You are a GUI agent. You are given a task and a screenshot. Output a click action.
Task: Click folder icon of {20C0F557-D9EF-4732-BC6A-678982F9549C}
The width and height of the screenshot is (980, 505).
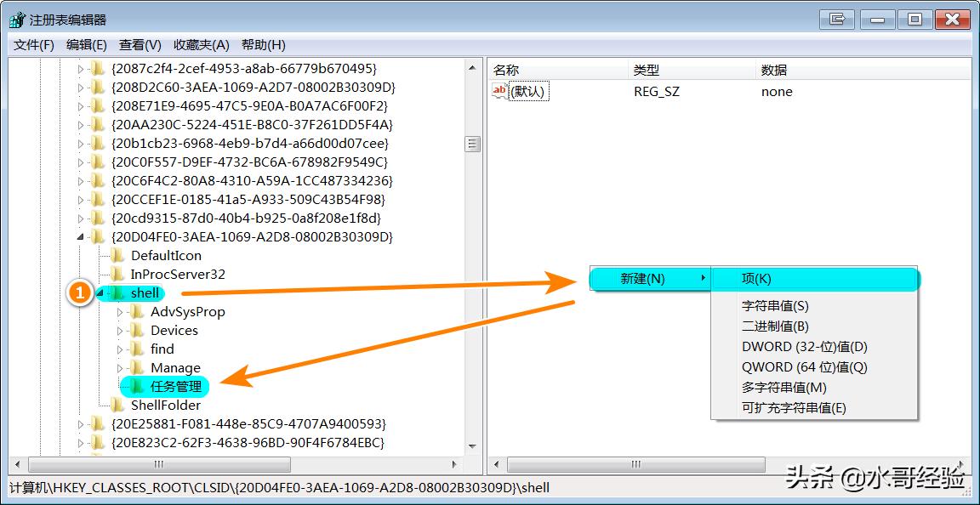pyautogui.click(x=98, y=162)
